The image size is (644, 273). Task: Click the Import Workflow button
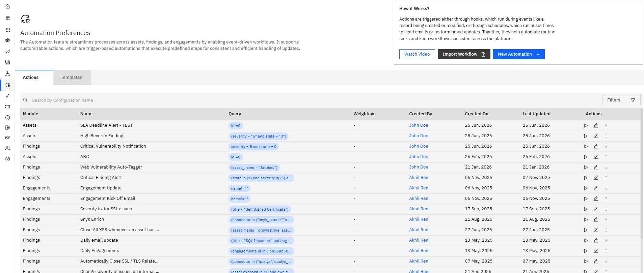coord(464,54)
